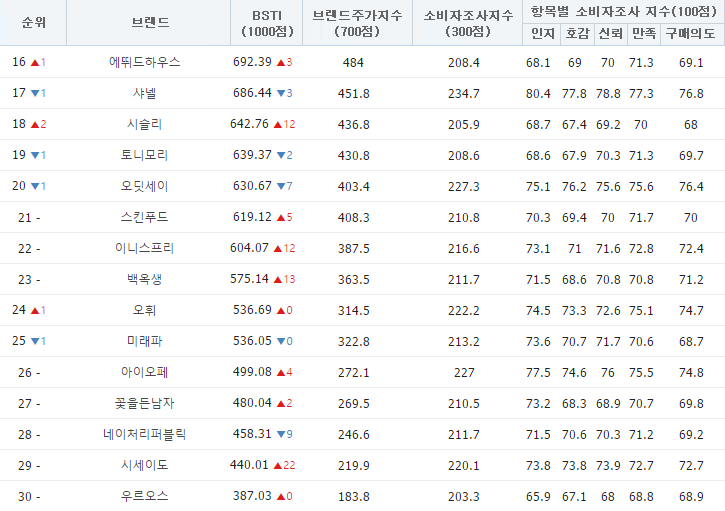Click BSTI value 499.08

[252, 372]
